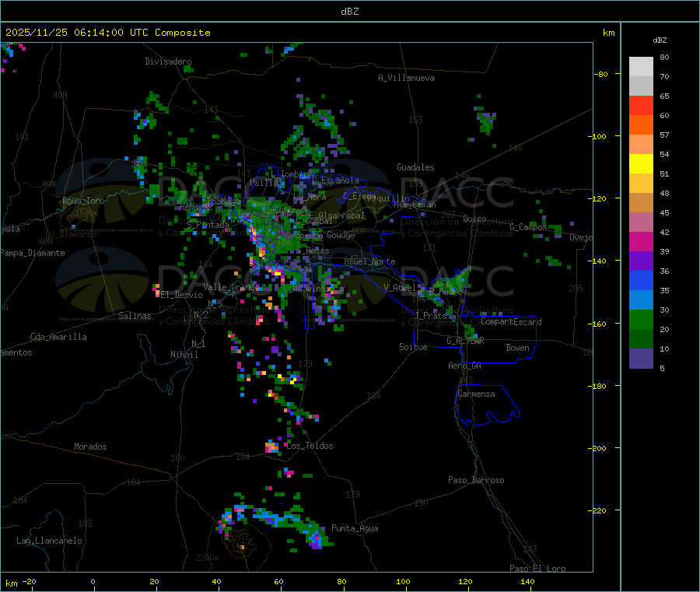Click the Salinas location label
The width and height of the screenshot is (700, 592).
(135, 316)
